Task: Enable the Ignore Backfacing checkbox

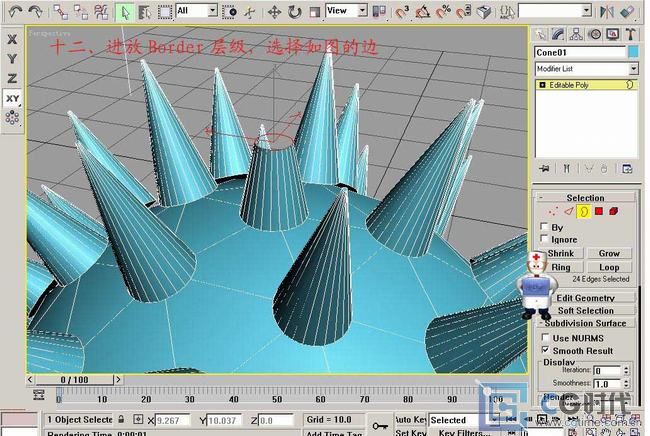Action: pyautogui.click(x=544, y=238)
